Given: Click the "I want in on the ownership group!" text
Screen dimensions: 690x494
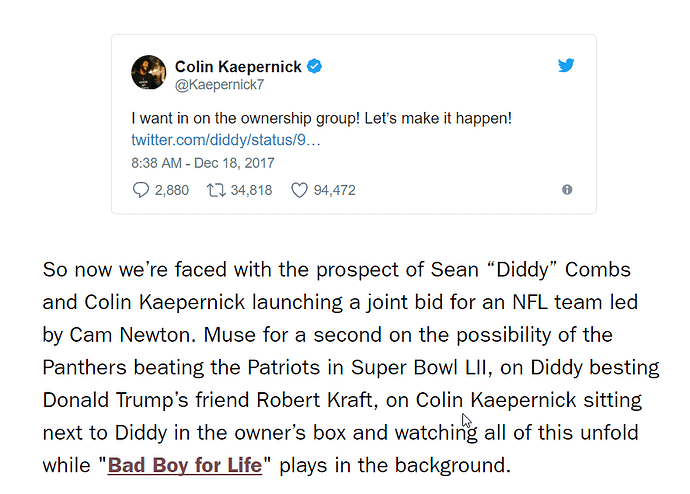Looking at the screenshot, I should pyautogui.click(x=248, y=118).
